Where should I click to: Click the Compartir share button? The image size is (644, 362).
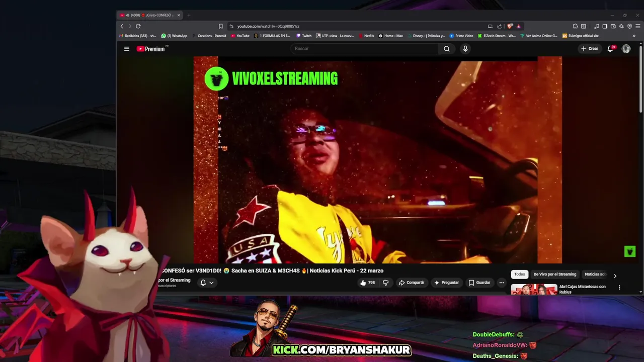(x=412, y=283)
